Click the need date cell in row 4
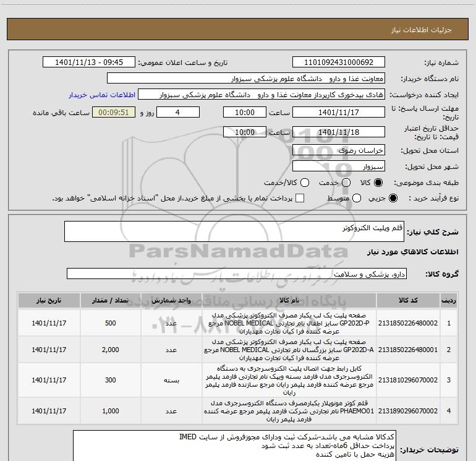476x461 pixels. click(x=49, y=411)
